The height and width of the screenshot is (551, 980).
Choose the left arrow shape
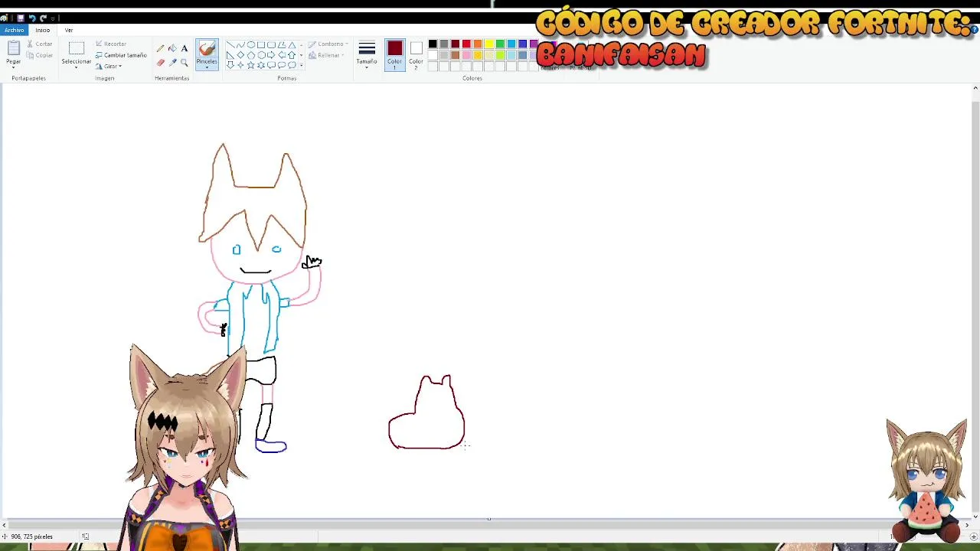[282, 55]
